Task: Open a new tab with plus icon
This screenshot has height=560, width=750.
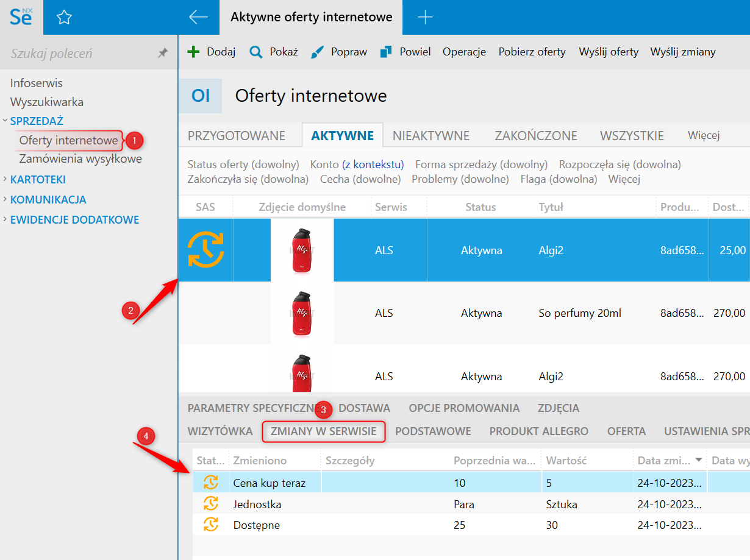Action: click(x=425, y=18)
